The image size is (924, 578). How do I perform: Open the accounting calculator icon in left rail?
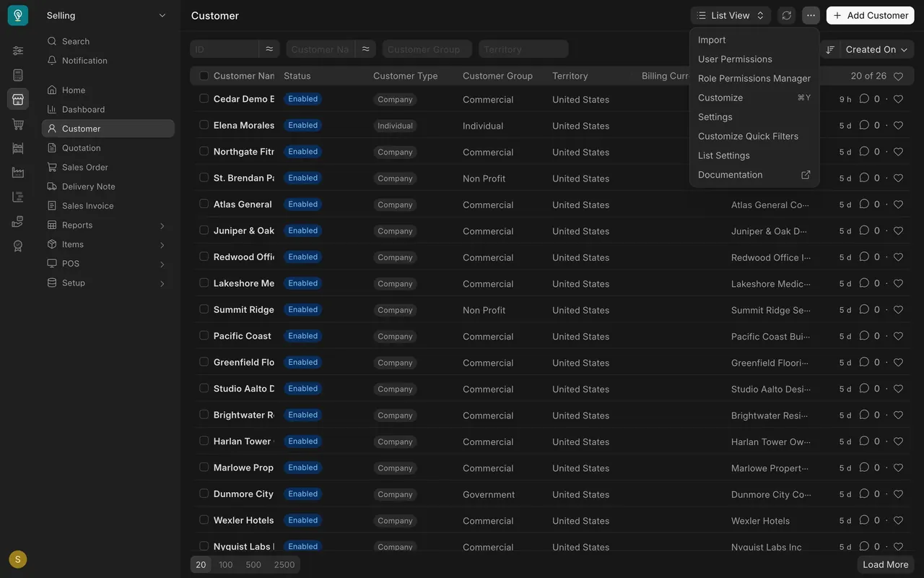coord(18,75)
